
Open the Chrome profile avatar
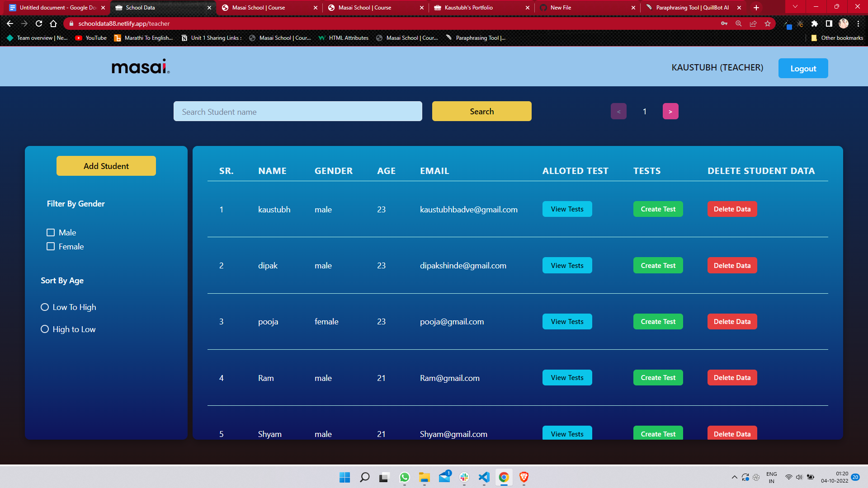coord(844,23)
